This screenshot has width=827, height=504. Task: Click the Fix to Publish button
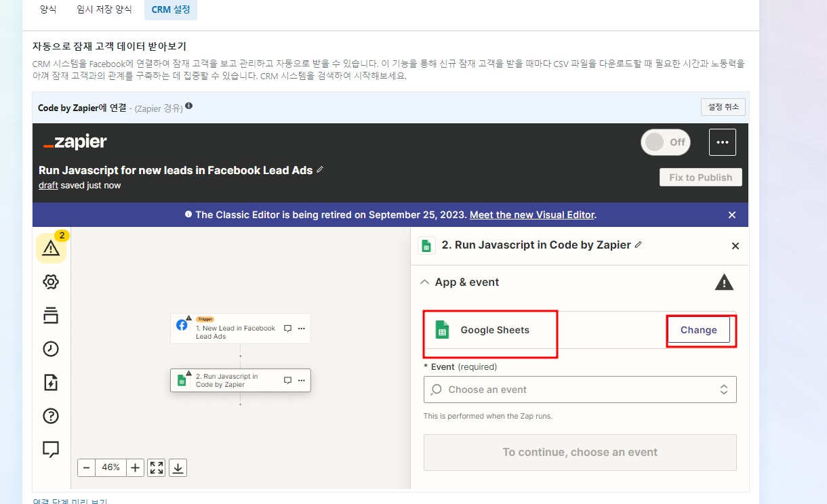[700, 177]
